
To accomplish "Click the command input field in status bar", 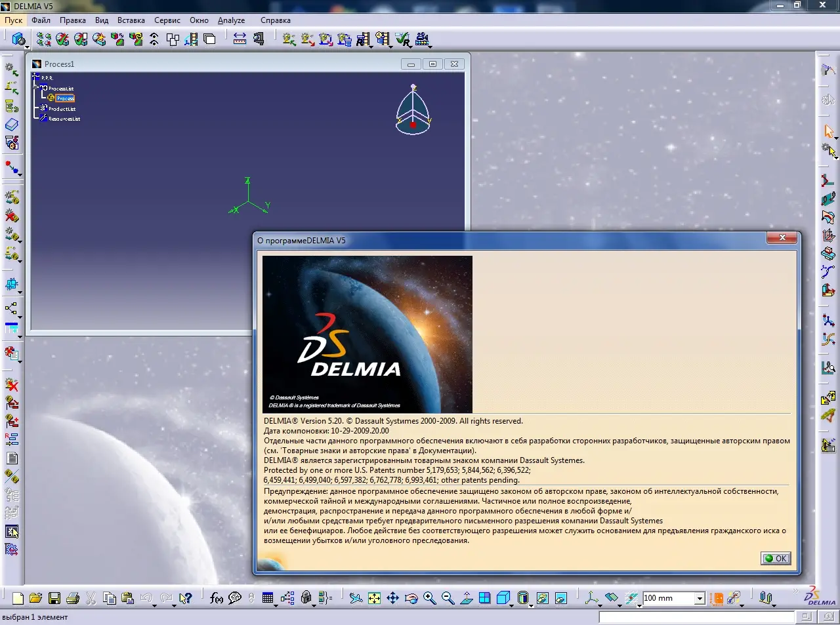I will [x=697, y=617].
